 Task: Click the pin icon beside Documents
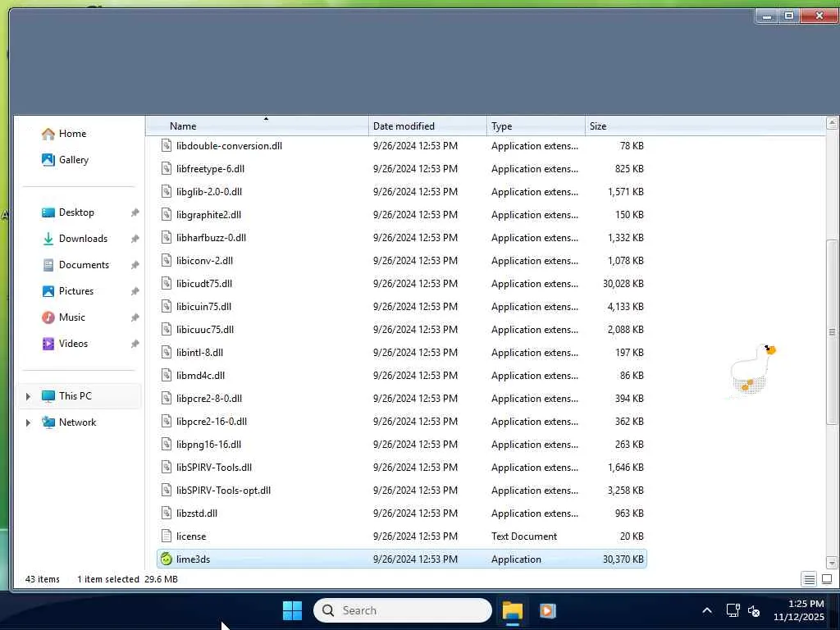pyautogui.click(x=135, y=265)
